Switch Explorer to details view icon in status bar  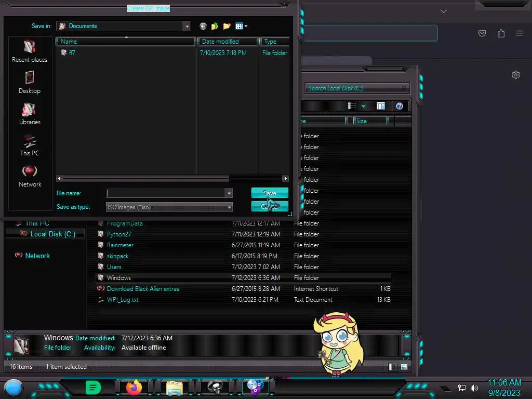coord(393,367)
